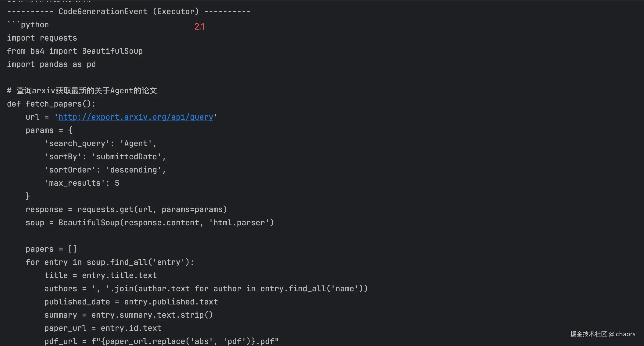Viewport: 644px width, 346px height.
Task: Click the 'published_date = entry.published.text' line
Action: pyautogui.click(x=131, y=302)
